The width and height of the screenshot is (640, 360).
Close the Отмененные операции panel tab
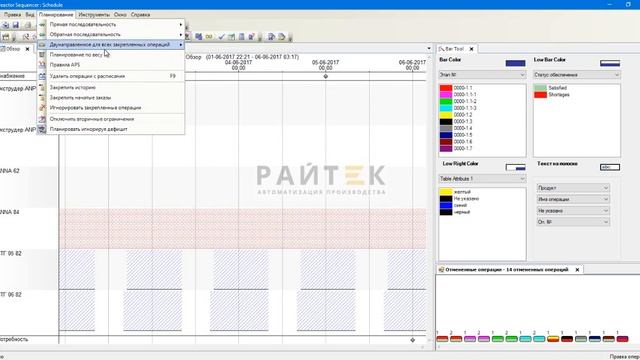tap(577, 270)
